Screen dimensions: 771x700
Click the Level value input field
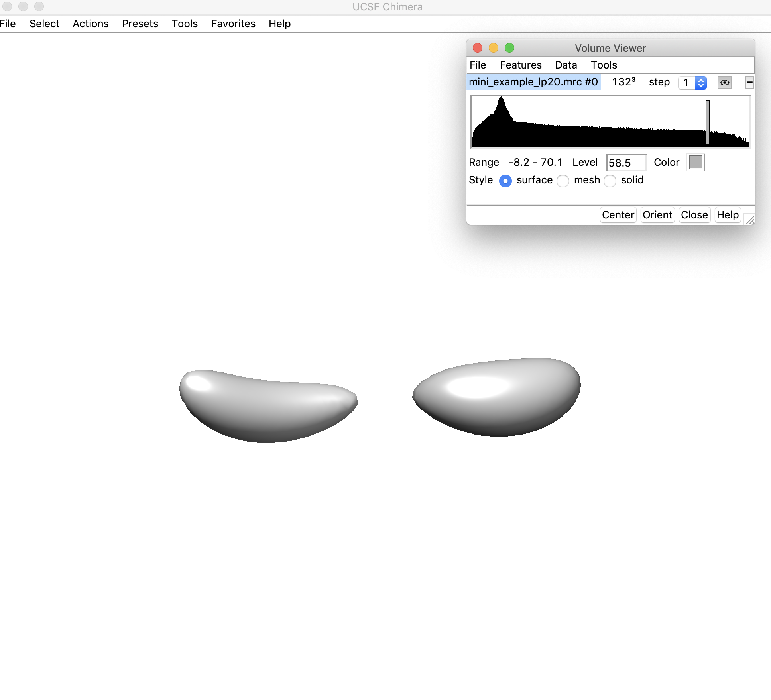click(x=625, y=163)
